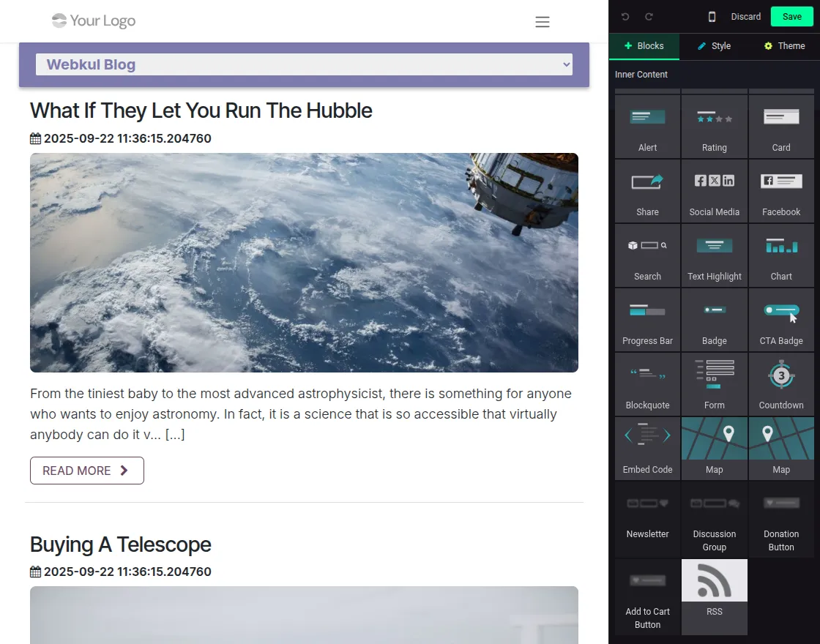Switch to the Style tab

[714, 46]
